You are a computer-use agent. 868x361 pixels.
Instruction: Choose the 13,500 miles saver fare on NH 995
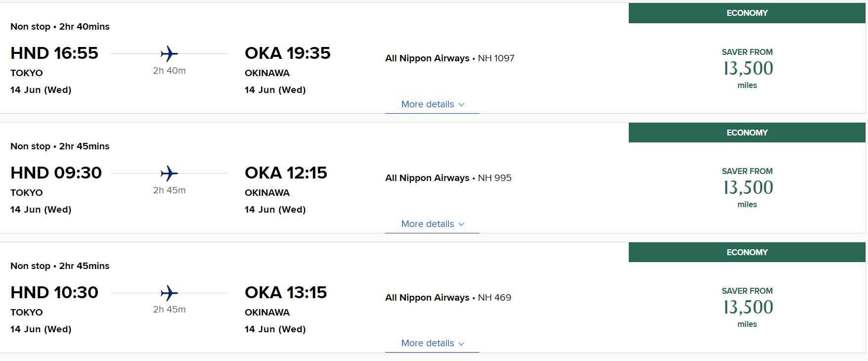[747, 187]
